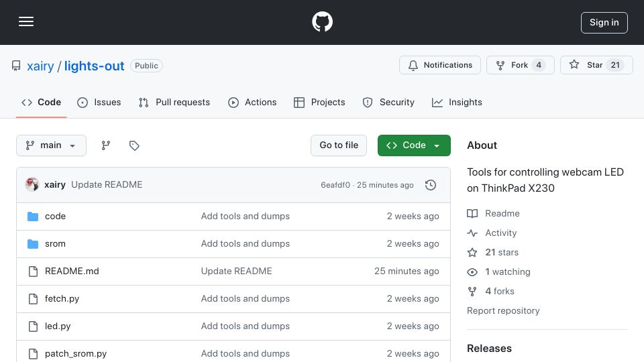Open README.md's Update README commit message
Image resolution: width=644 pixels, height=362 pixels.
click(237, 271)
